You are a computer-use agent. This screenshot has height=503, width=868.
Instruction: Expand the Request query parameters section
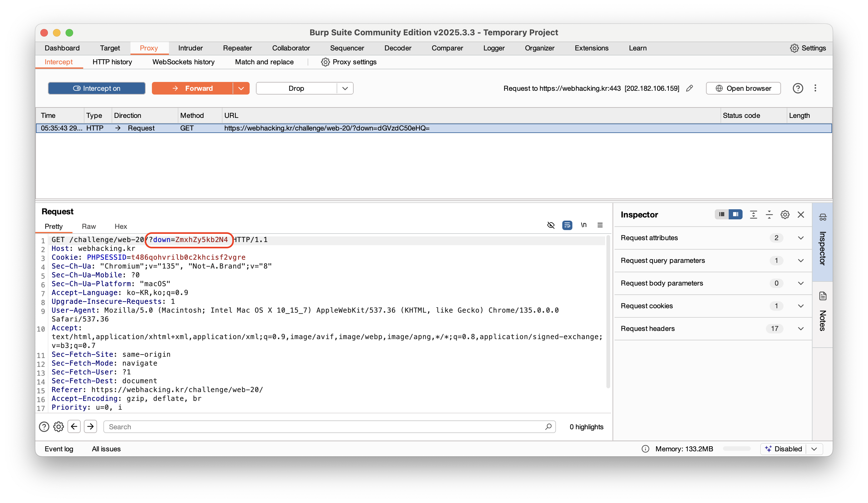tap(801, 260)
